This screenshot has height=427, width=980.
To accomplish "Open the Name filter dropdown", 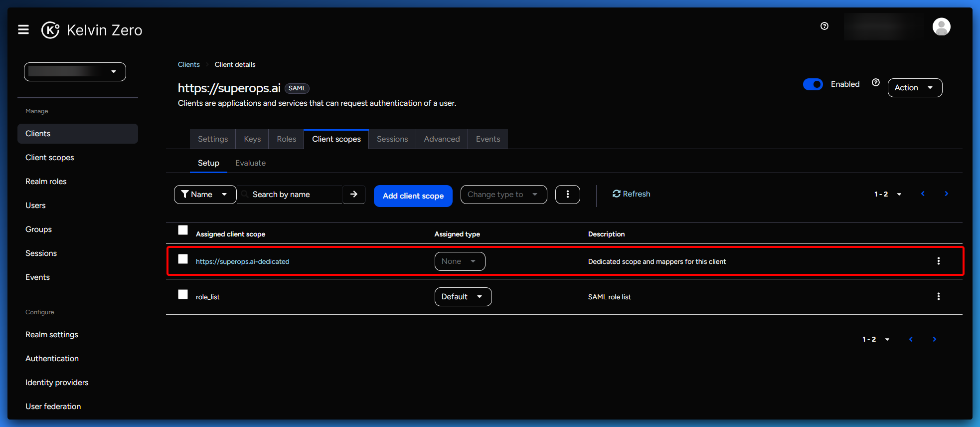I will pos(205,195).
